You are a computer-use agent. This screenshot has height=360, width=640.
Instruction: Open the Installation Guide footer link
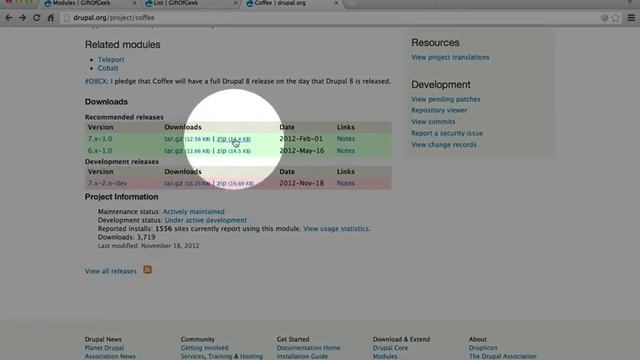302,356
